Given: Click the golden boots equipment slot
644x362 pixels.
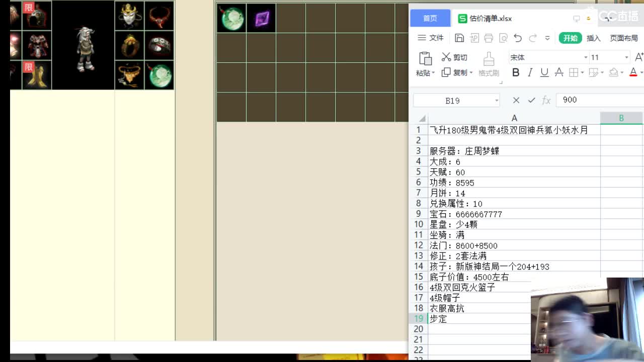Looking at the screenshot, I should point(37,75).
